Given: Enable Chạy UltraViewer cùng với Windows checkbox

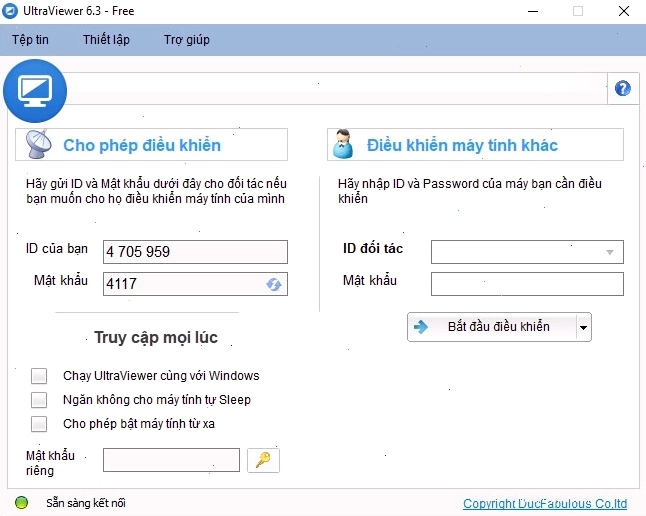Looking at the screenshot, I should 39,376.
